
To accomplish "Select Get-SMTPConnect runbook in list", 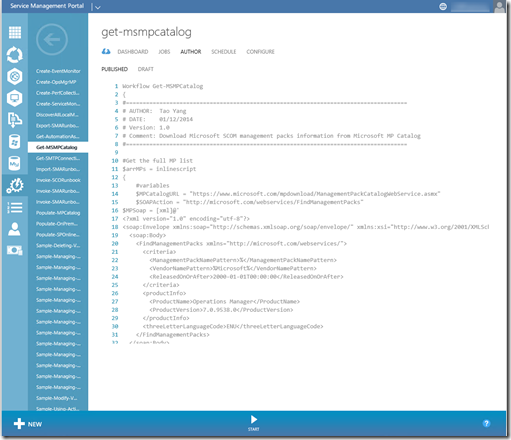I will (x=58, y=158).
